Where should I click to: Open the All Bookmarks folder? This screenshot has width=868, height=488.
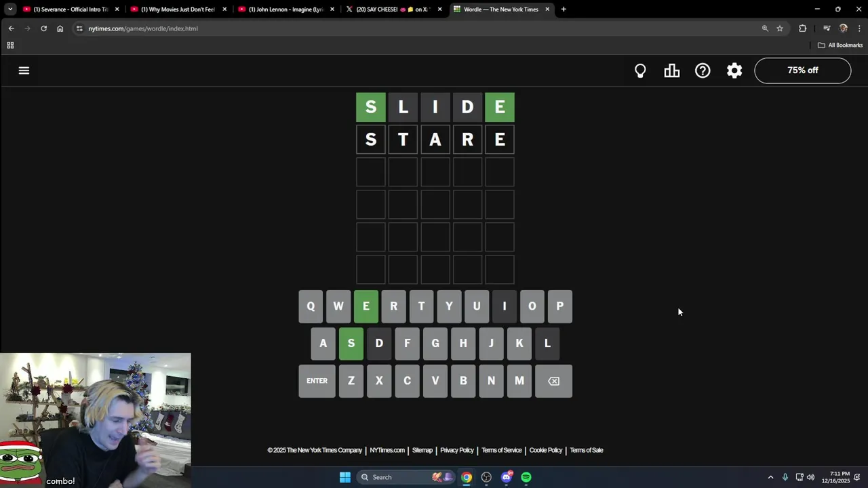[840, 45]
